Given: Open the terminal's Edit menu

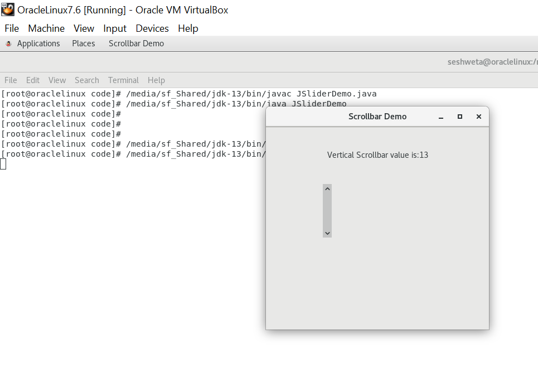Looking at the screenshot, I should pos(33,80).
